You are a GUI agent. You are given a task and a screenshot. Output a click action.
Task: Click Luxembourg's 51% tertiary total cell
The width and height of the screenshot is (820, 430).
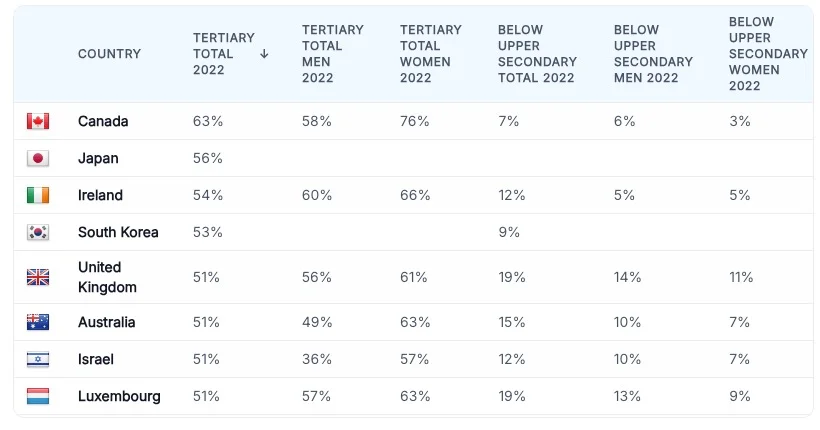(x=206, y=396)
